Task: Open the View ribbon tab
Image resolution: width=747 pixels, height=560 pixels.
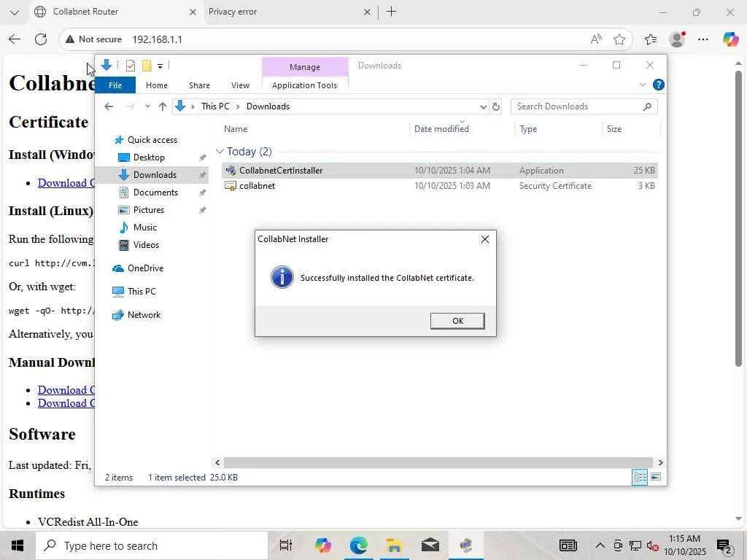Action: (x=240, y=85)
